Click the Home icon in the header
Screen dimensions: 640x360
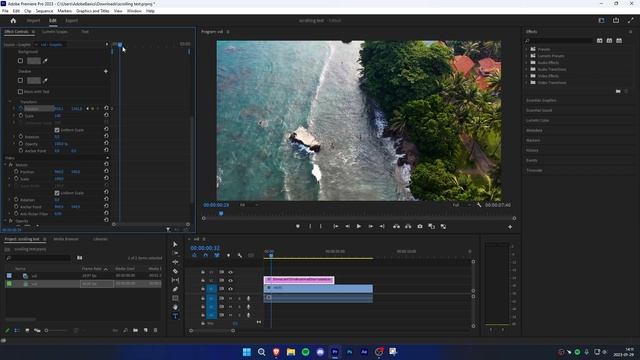click(x=13, y=20)
